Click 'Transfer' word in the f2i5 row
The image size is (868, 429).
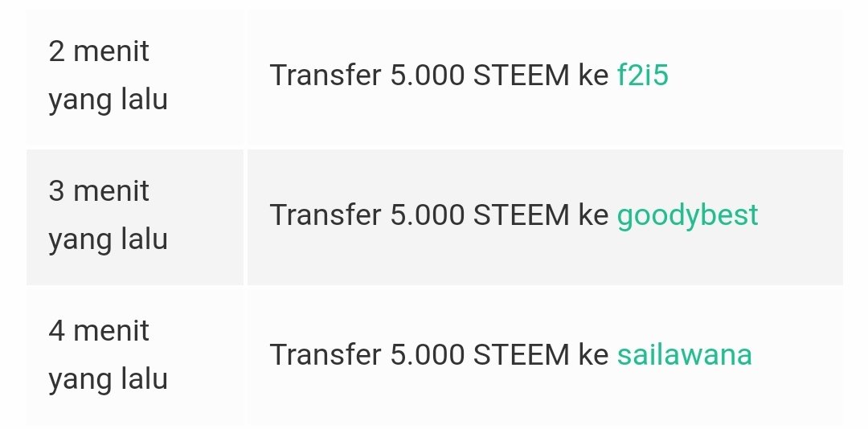325,76
